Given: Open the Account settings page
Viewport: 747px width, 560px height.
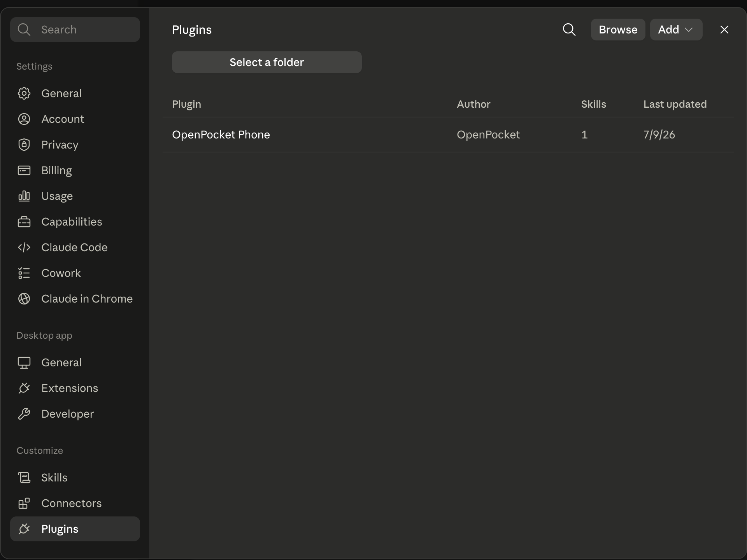Looking at the screenshot, I should tap(75, 119).
